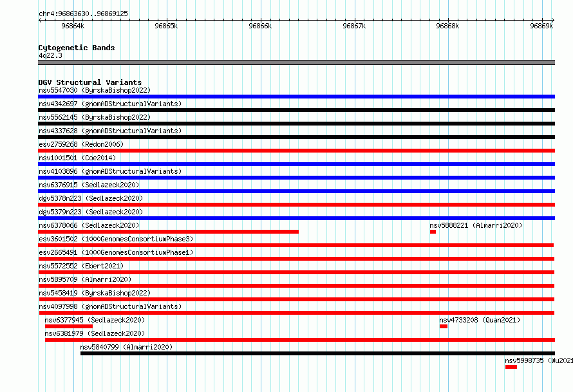The width and height of the screenshot is (573, 392).
Task: Click the red bar below nsv6378066
Action: pyautogui.click(x=169, y=232)
